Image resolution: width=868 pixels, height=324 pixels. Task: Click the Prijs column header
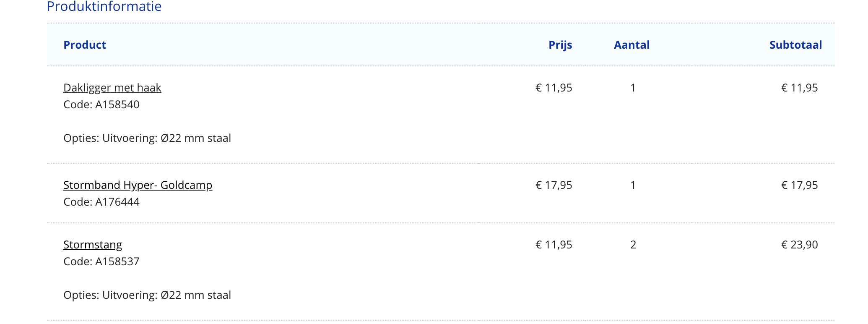pos(560,45)
